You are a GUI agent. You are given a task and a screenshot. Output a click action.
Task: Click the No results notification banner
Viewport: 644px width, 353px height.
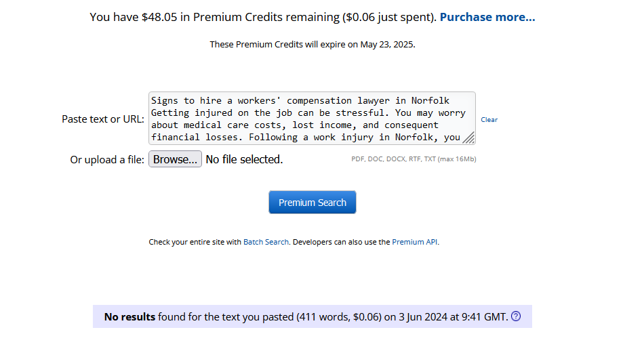point(312,316)
